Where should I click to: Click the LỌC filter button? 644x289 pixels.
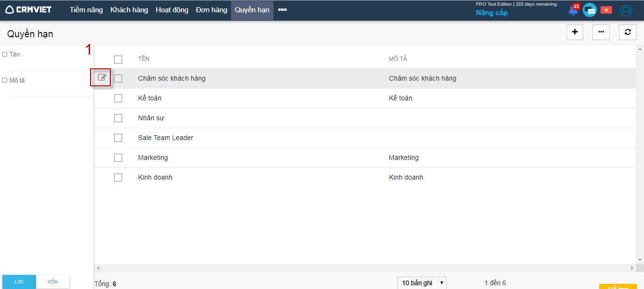pyautogui.click(x=19, y=281)
